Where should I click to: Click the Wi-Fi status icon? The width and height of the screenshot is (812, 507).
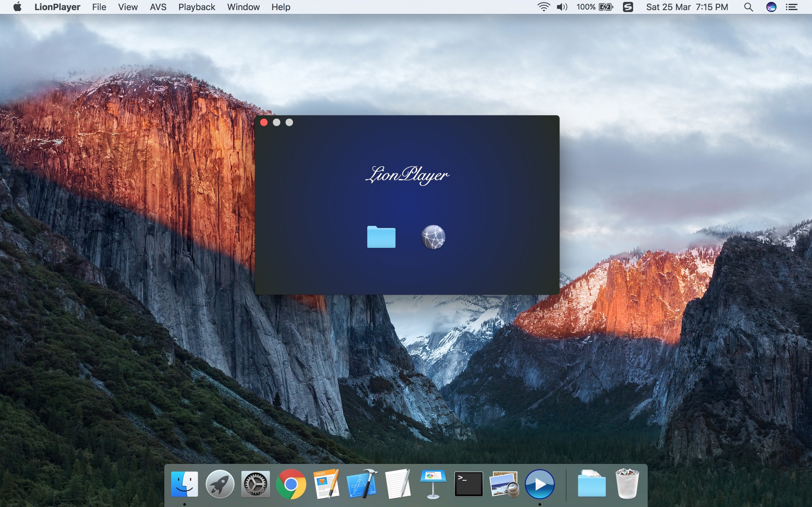pyautogui.click(x=544, y=7)
